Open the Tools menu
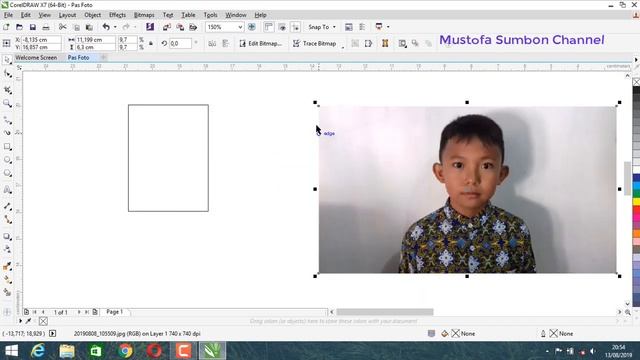Image resolution: width=640 pixels, height=360 pixels. (210, 15)
